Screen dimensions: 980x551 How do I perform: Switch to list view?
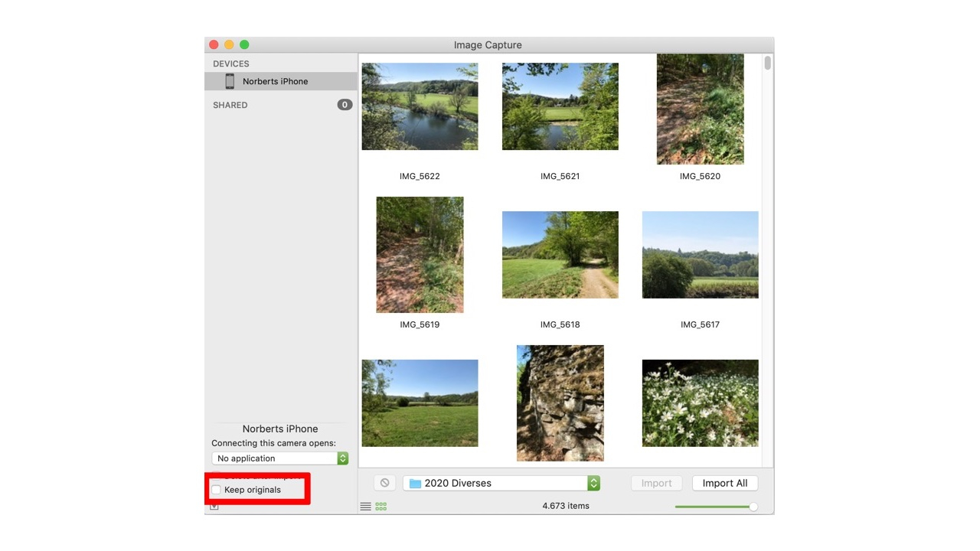[366, 507]
